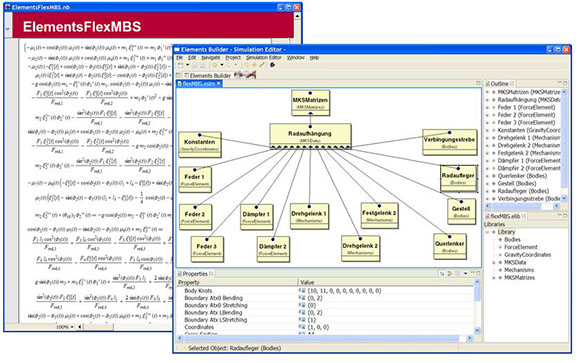Close the flexMBS.esim editor tab
The width and height of the screenshot is (580, 363).
point(219,84)
